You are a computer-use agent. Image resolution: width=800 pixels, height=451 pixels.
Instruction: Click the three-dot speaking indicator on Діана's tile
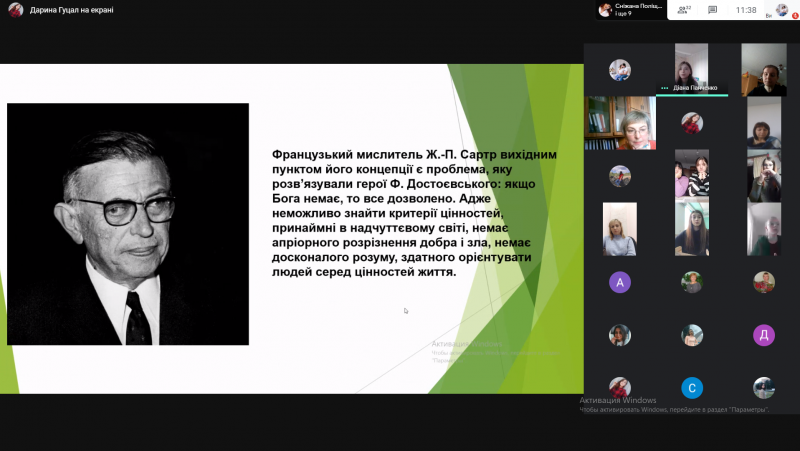click(664, 88)
